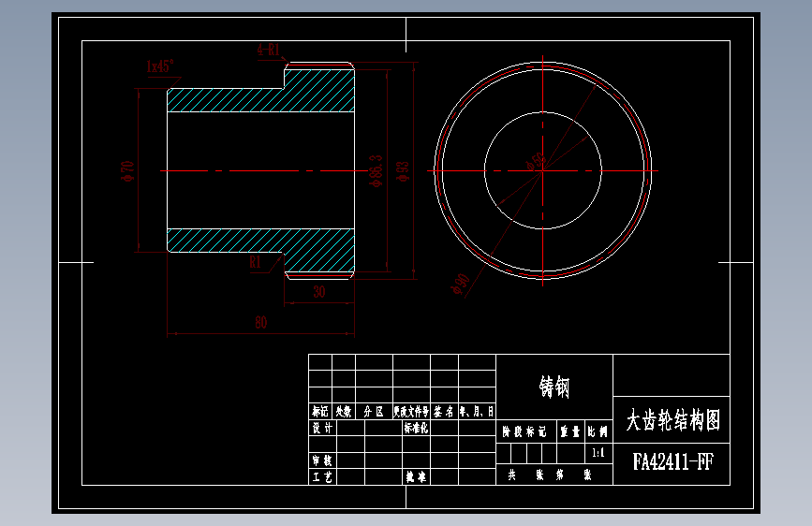
Task: Select the φ90 diameter label on circle view
Action: pos(461,284)
